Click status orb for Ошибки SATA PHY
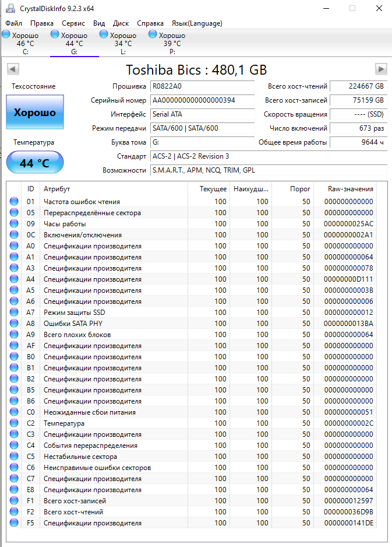392x547 pixels. [14, 324]
